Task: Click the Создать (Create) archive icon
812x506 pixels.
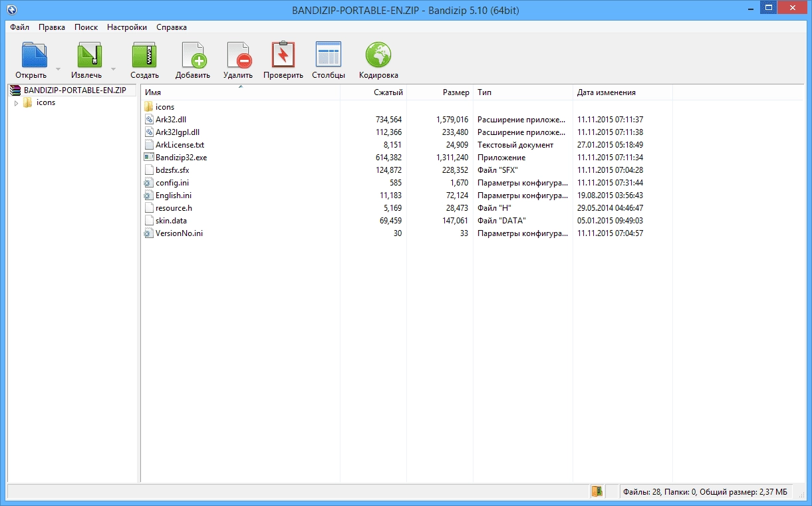Action: click(144, 55)
